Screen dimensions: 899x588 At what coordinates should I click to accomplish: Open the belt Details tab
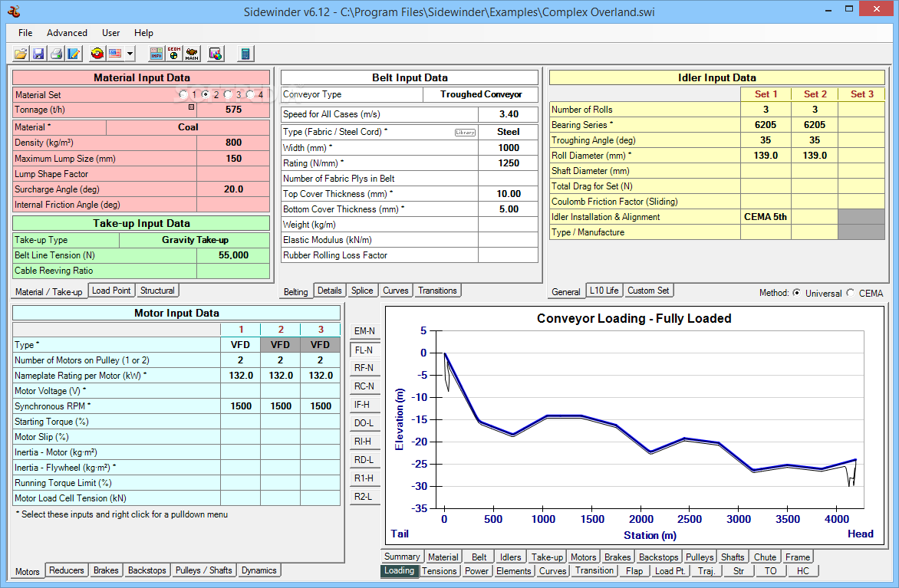(x=329, y=291)
